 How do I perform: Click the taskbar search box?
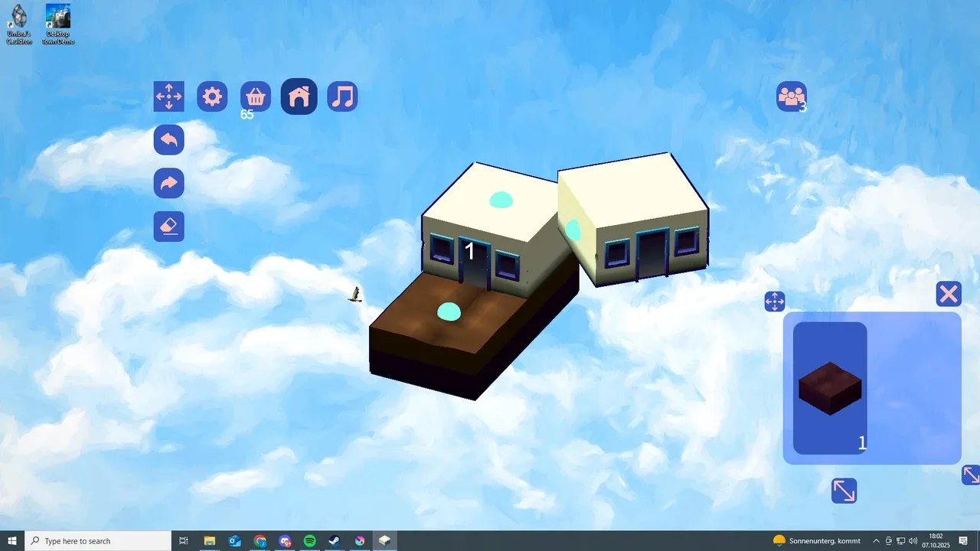(98, 541)
